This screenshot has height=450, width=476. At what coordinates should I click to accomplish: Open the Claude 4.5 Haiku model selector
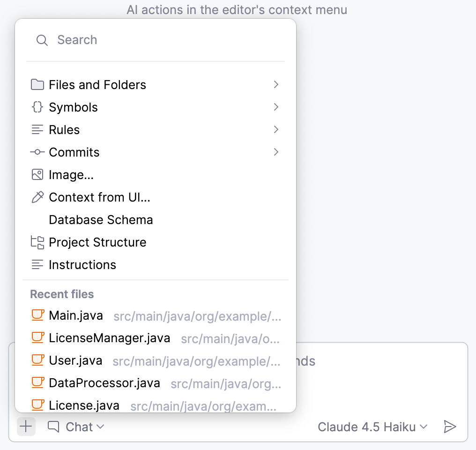coord(372,427)
